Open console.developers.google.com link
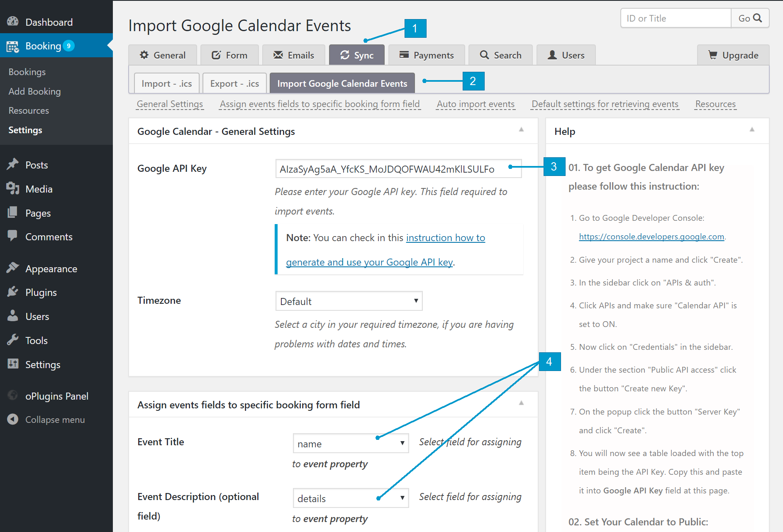Screen dimensions: 783x532 point(651,237)
